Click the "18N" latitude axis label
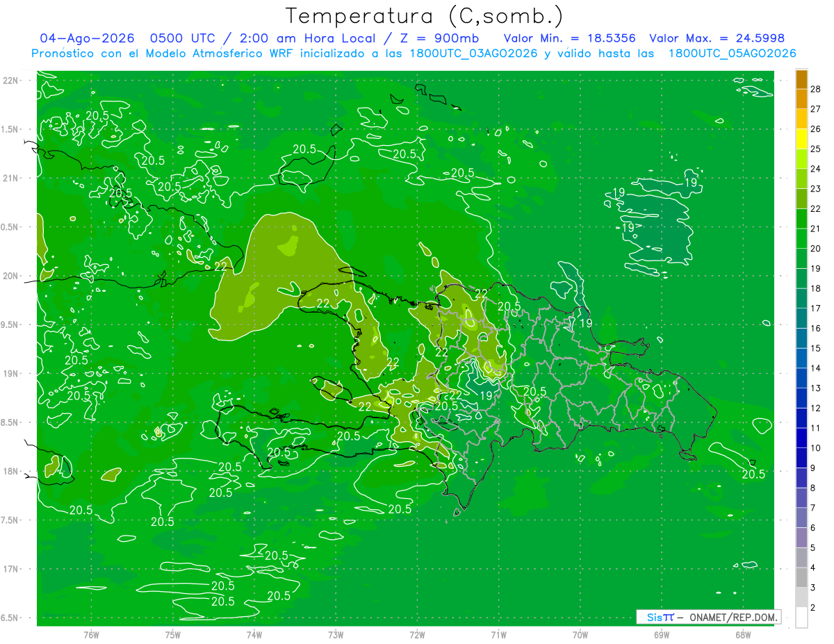Image resolution: width=834 pixels, height=644 pixels. [10, 471]
